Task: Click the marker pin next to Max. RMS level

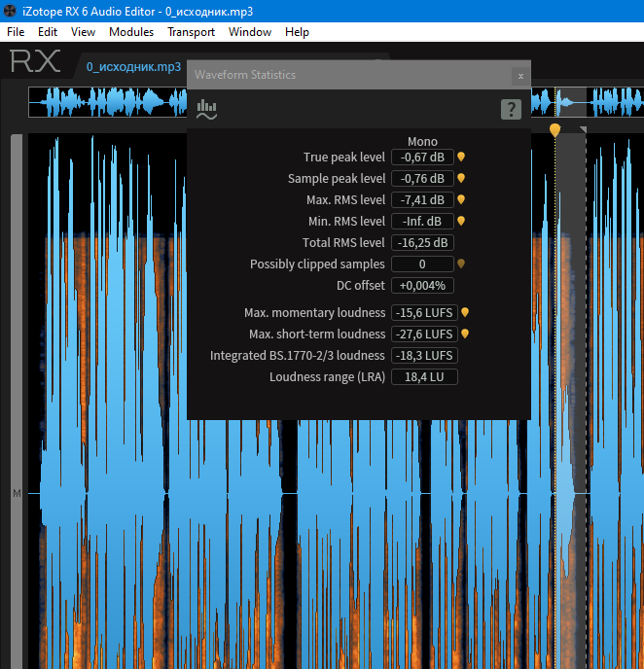Action: (x=461, y=199)
